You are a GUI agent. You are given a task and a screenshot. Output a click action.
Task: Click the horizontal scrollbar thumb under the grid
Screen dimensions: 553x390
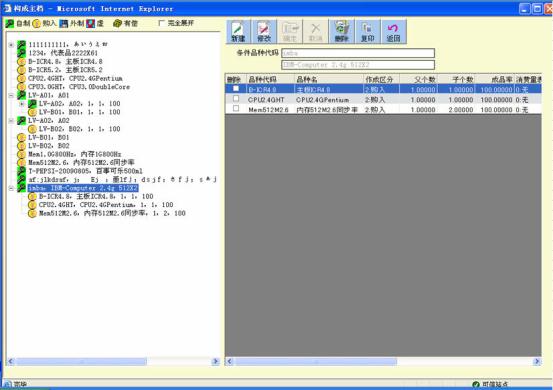[x=316, y=361]
